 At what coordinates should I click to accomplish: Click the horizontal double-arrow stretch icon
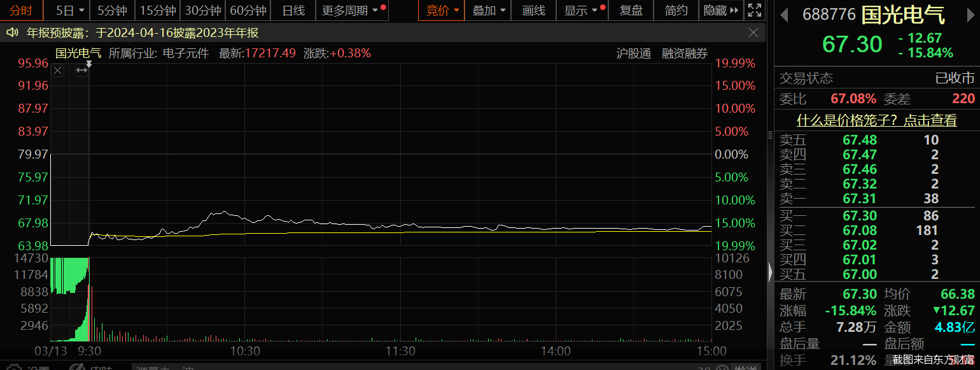[x=81, y=71]
